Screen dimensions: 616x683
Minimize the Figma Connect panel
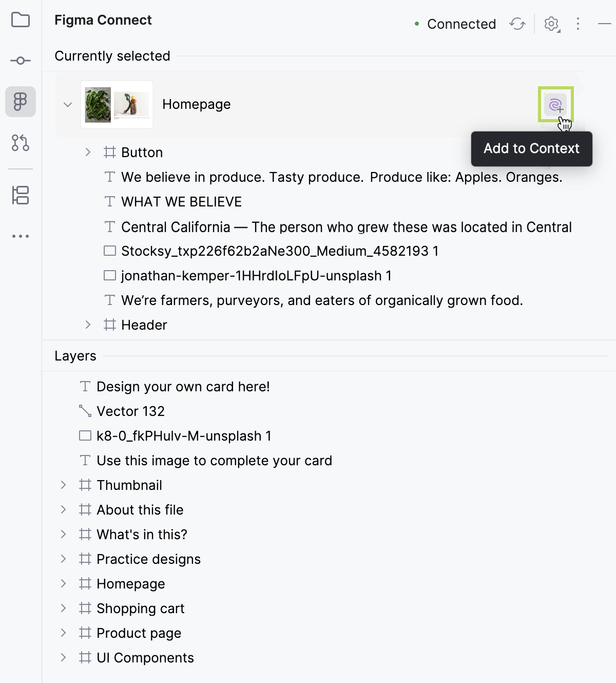(x=605, y=24)
